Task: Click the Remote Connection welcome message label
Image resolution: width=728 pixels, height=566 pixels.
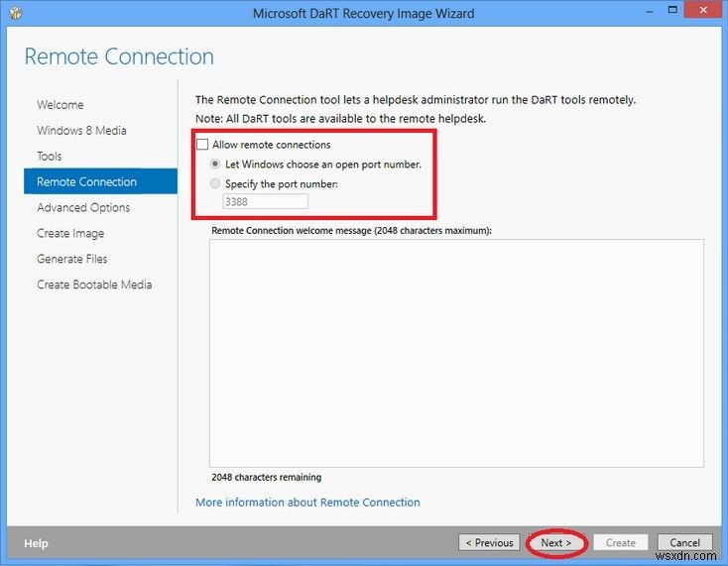Action: [351, 231]
